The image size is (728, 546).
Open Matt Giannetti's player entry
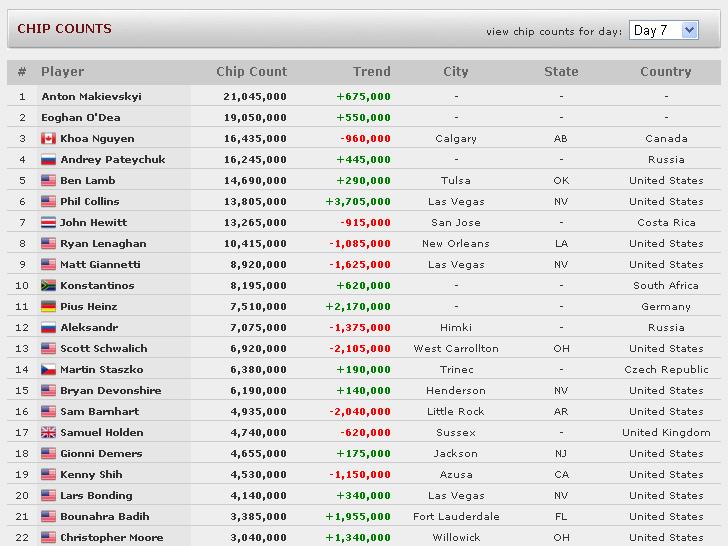(x=100, y=264)
